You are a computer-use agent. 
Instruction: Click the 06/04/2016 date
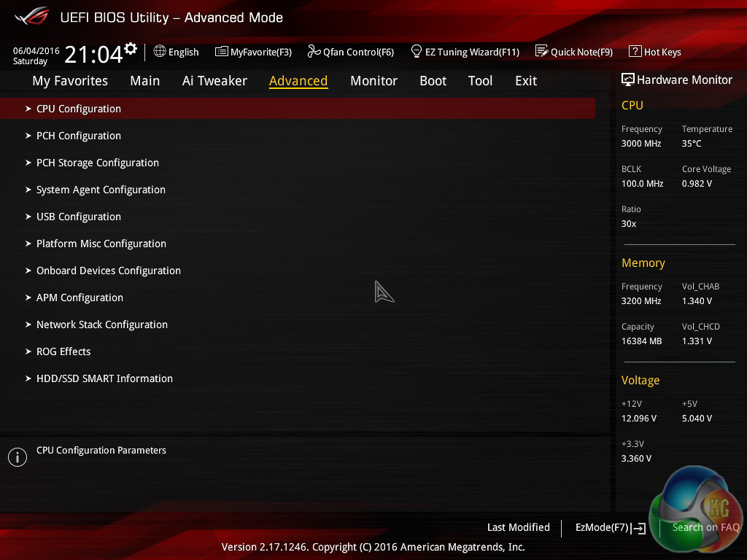(x=36, y=51)
